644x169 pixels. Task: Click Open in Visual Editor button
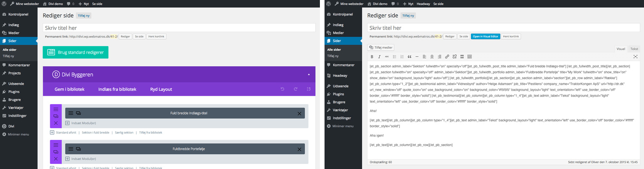click(485, 36)
